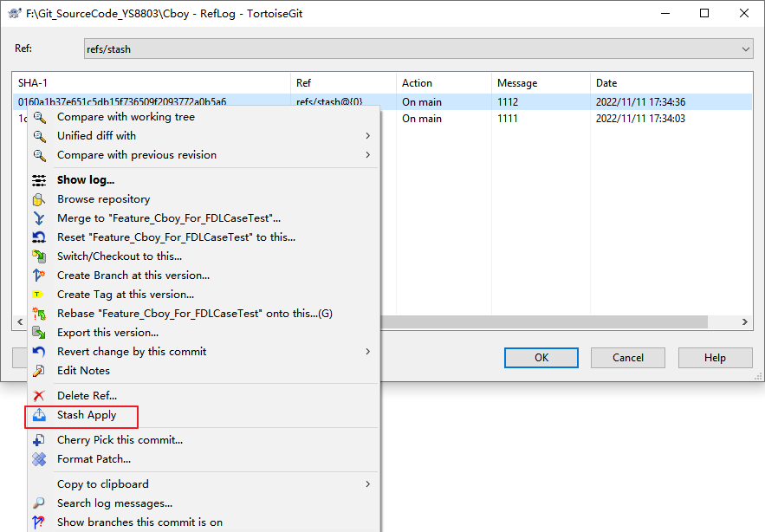Click the yellow Create Tag icon
765x532 pixels.
coord(38,295)
